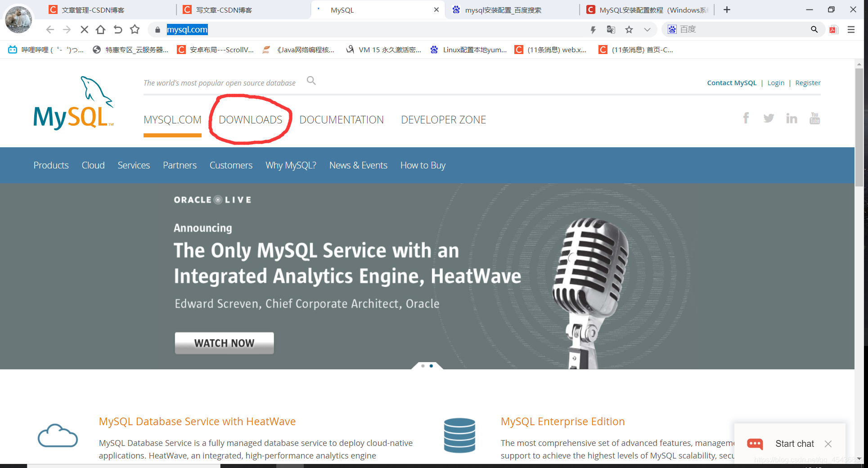Open the MySQL site search magnifier
Image resolution: width=868 pixels, height=468 pixels.
pyautogui.click(x=311, y=81)
